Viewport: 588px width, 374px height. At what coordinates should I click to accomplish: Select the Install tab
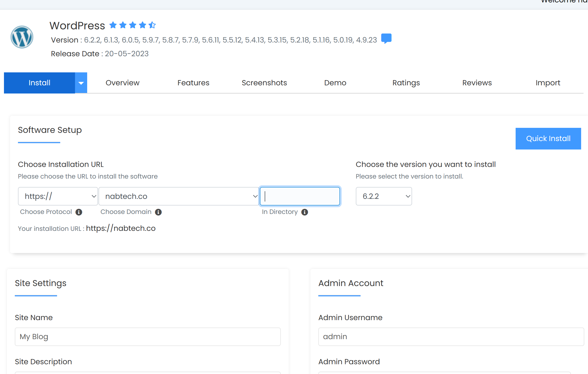39,83
